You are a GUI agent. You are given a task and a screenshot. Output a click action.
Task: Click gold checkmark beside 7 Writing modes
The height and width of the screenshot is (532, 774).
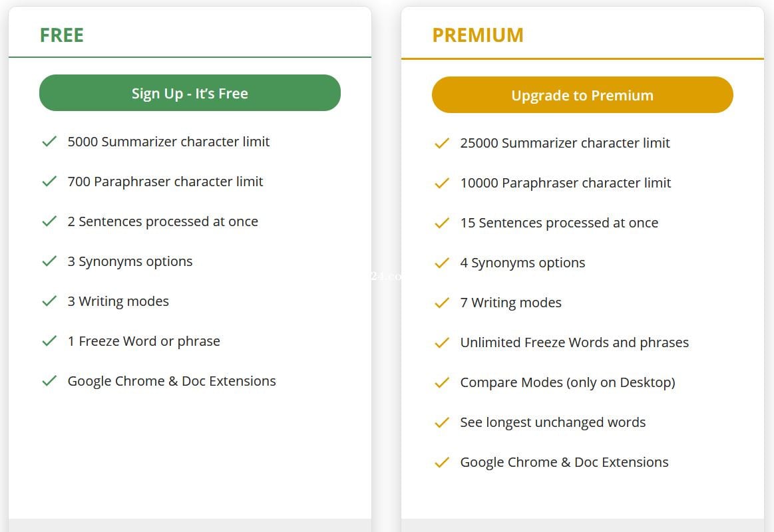[442, 303]
